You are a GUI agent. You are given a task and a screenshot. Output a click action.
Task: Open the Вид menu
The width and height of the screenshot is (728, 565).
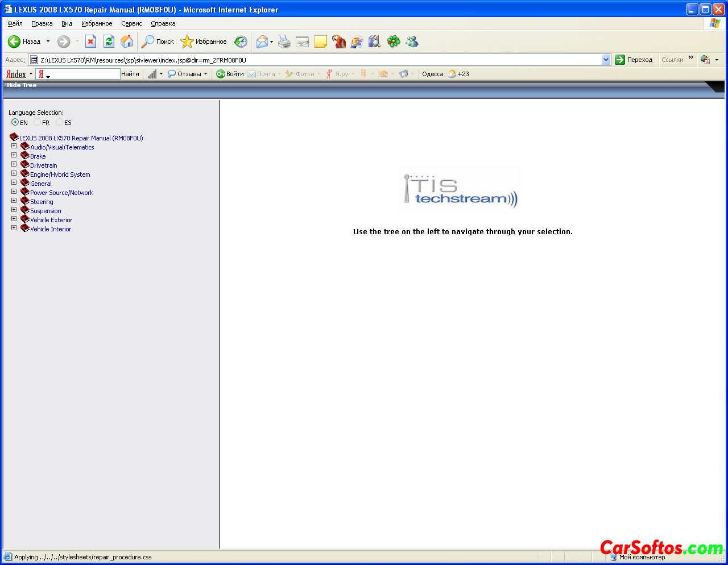coord(67,23)
